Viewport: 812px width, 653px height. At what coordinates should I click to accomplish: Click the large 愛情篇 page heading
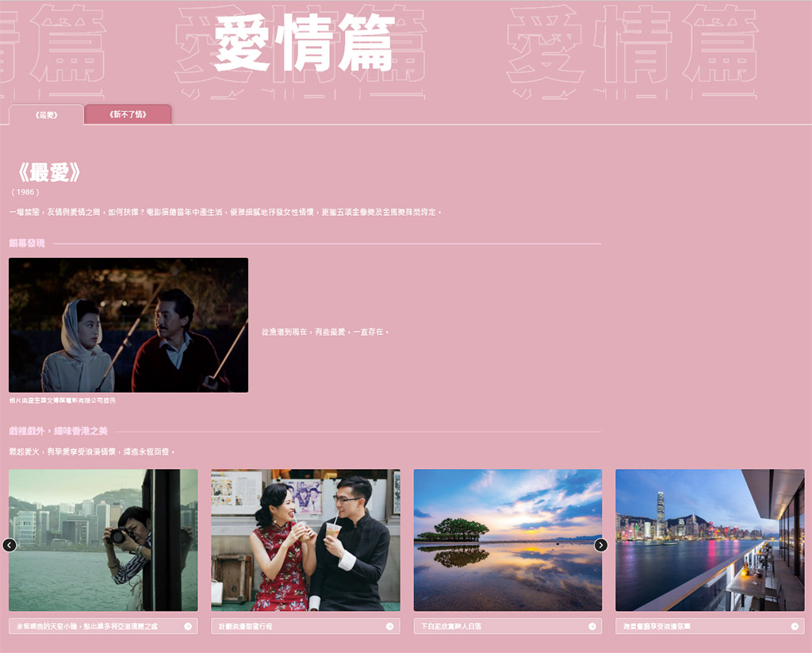[x=304, y=44]
